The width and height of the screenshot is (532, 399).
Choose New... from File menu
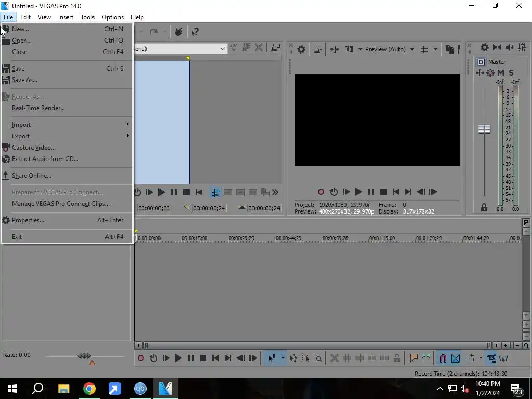pos(67,29)
